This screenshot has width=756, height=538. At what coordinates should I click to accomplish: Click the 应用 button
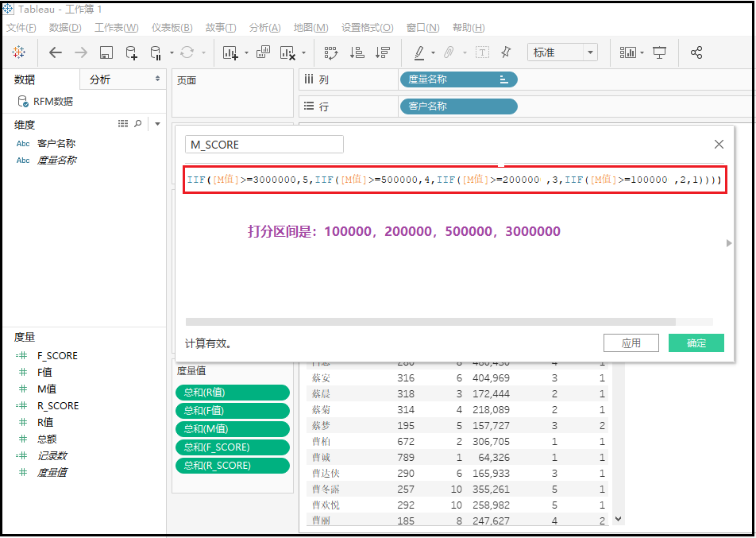(631, 343)
